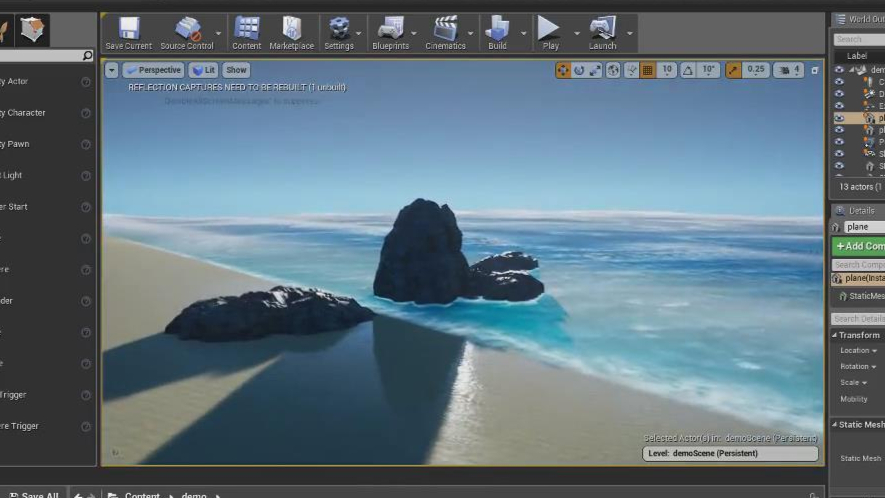The width and height of the screenshot is (885, 498).
Task: Select the scale gizmo tool
Action: pos(595,70)
